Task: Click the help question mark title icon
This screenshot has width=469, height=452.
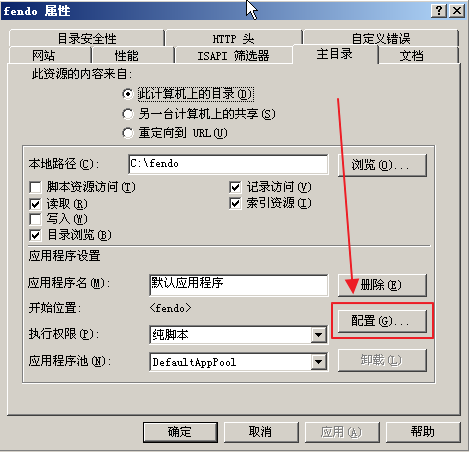Action: pos(439,11)
